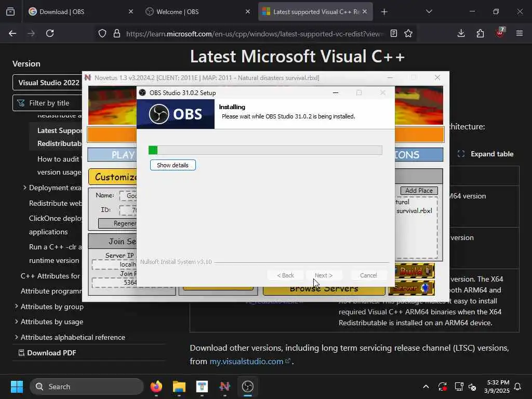Minimize the OBS Studio Setup window
This screenshot has height=399, width=532.
click(x=336, y=92)
